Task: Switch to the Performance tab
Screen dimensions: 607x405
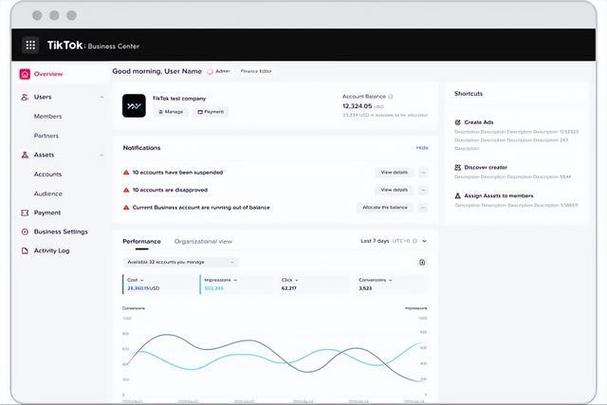Action: tap(142, 242)
